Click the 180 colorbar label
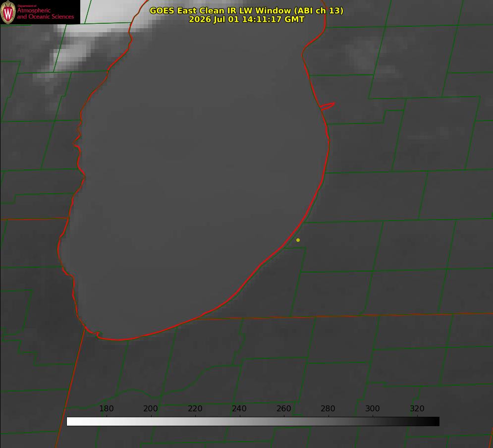Image resolution: width=493 pixels, height=448 pixels. click(x=106, y=408)
